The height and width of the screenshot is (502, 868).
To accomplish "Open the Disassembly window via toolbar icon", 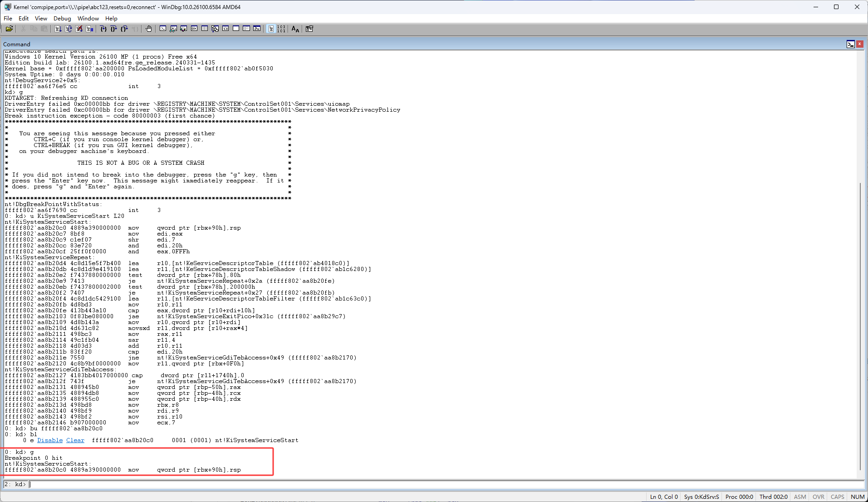I will (x=226, y=29).
